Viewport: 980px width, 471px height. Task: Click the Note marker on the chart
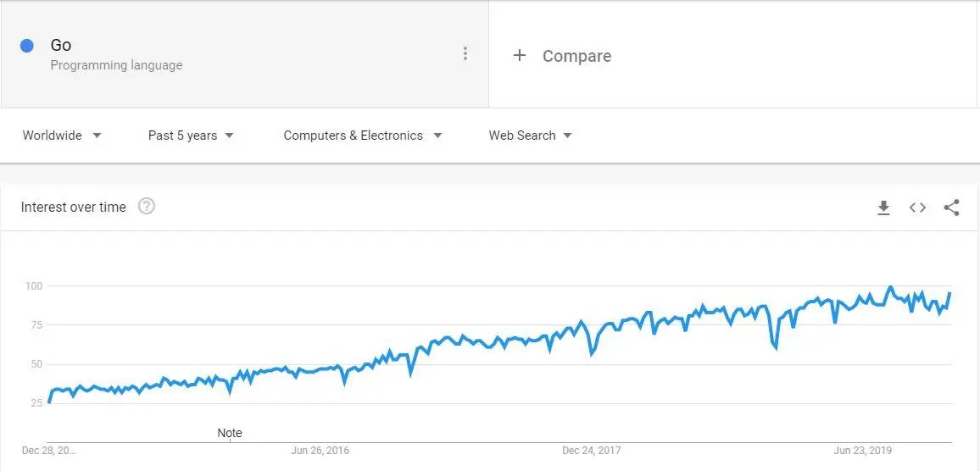coord(230,433)
